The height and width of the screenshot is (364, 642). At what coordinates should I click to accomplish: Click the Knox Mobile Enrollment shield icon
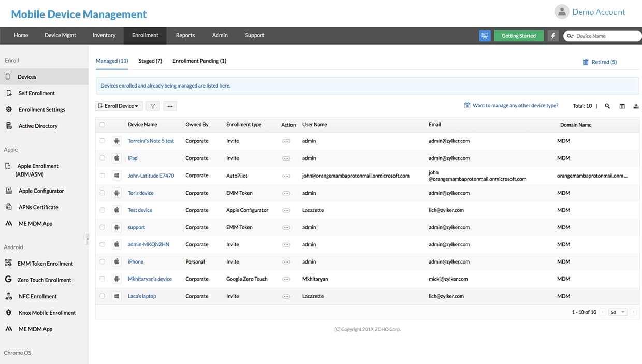(x=8, y=313)
